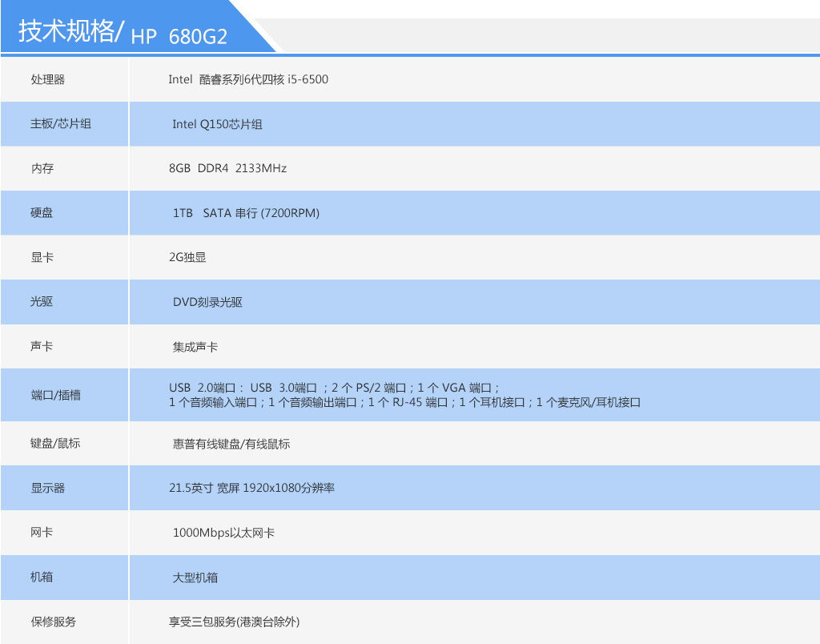Click the '1000Mbps以太网卡' value
Screen dimensions: 820x644
pyautogui.click(x=224, y=533)
